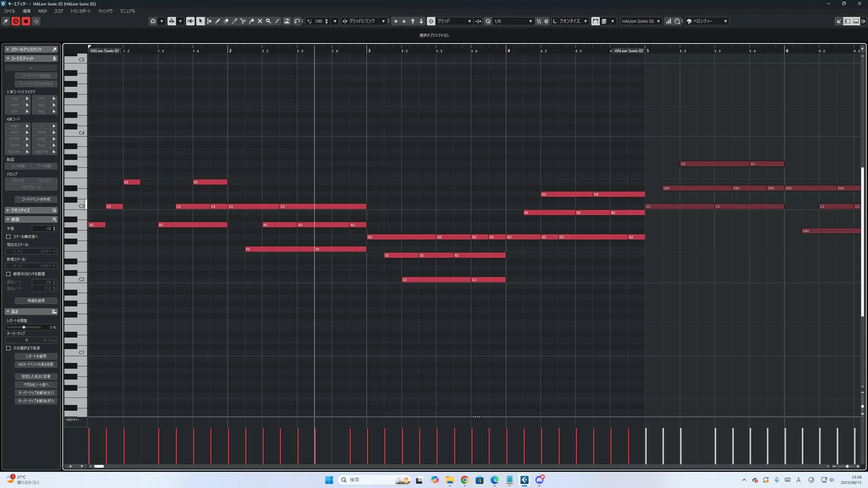Screen dimensions: 868x488
Task: Open the トランスポート menu
Action: pos(80,11)
